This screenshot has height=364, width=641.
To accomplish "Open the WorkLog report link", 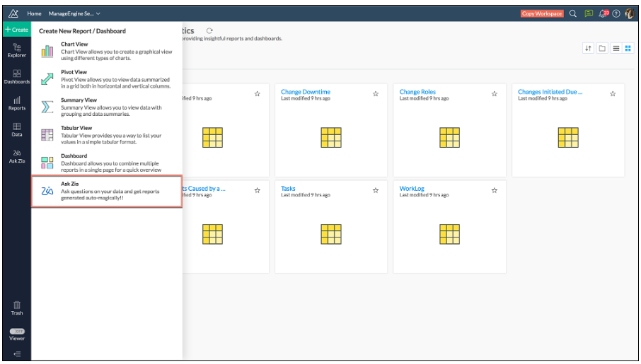I will tap(412, 188).
